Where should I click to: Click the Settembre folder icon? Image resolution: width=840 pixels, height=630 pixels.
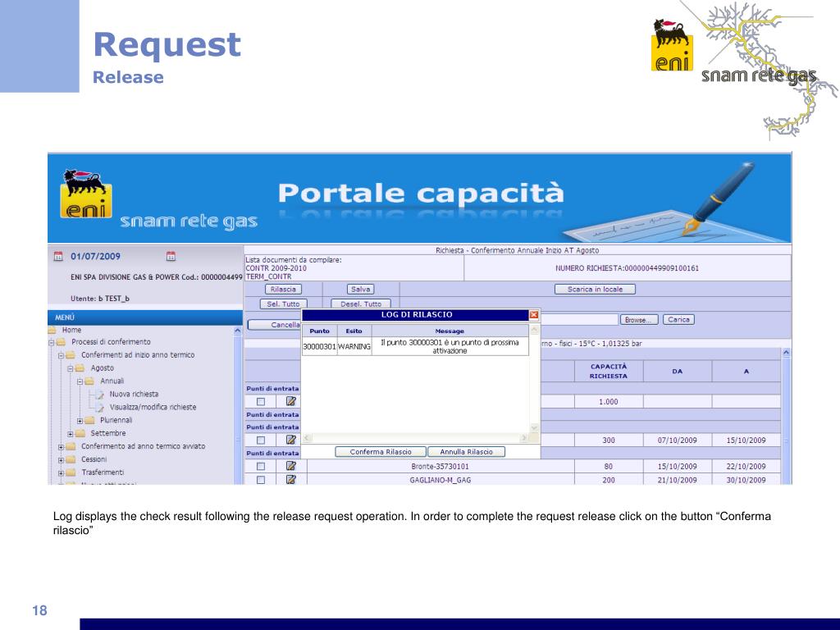click(x=80, y=433)
